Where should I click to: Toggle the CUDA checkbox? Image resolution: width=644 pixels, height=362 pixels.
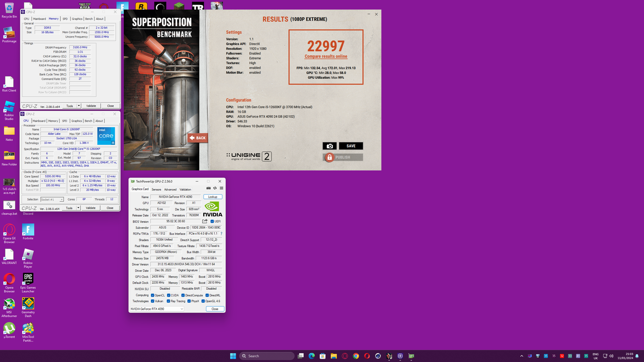pos(168,295)
